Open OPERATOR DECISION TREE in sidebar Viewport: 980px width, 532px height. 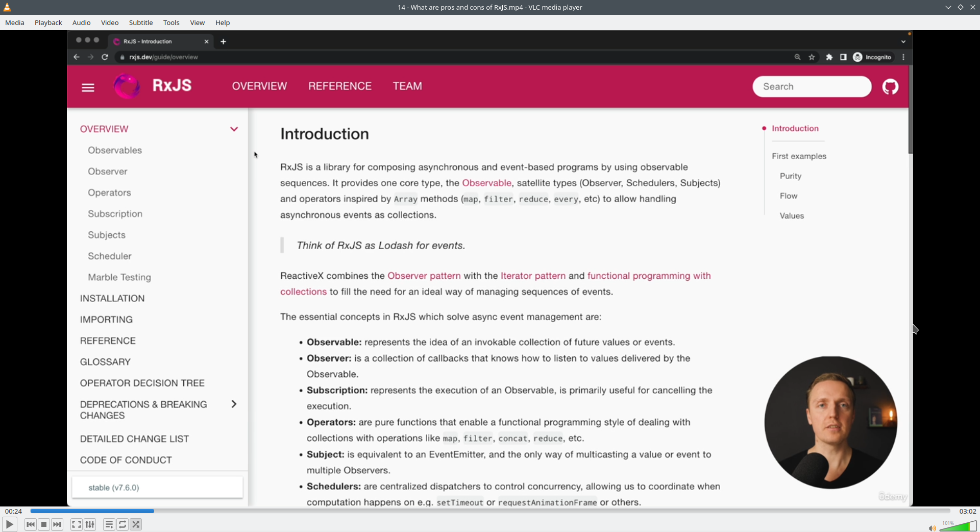coord(142,383)
